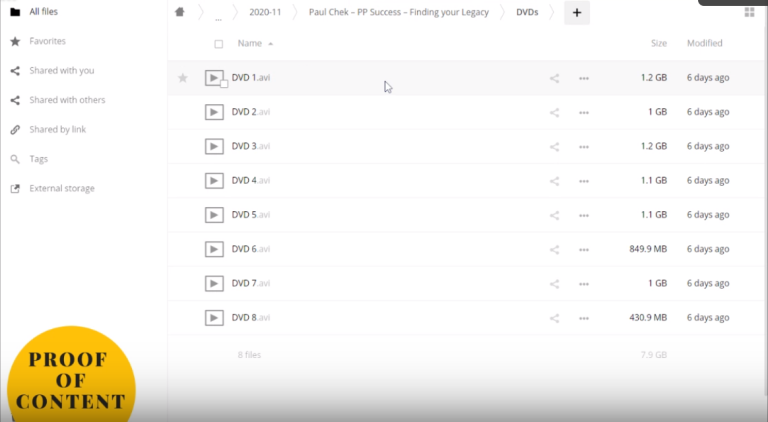Expand the collapsed breadcrumb ellipsis
The width and height of the screenshot is (768, 422).
pyautogui.click(x=218, y=19)
